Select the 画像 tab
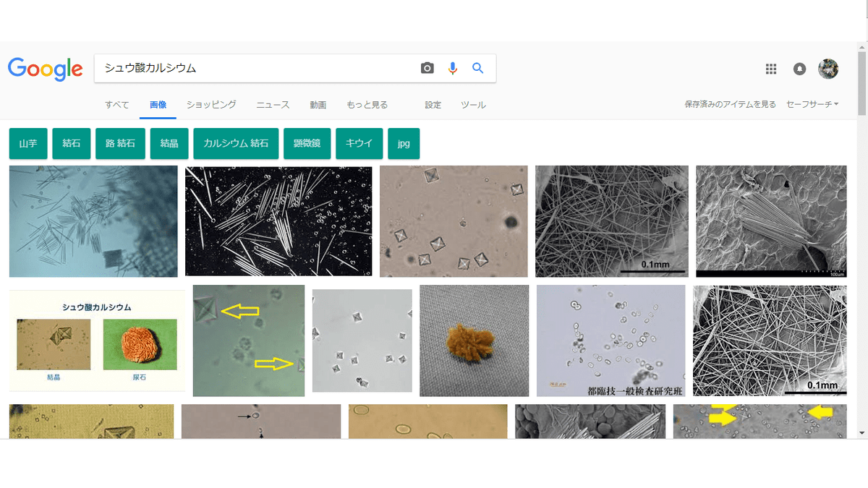Image resolution: width=868 pixels, height=488 pixels. pyautogui.click(x=158, y=105)
